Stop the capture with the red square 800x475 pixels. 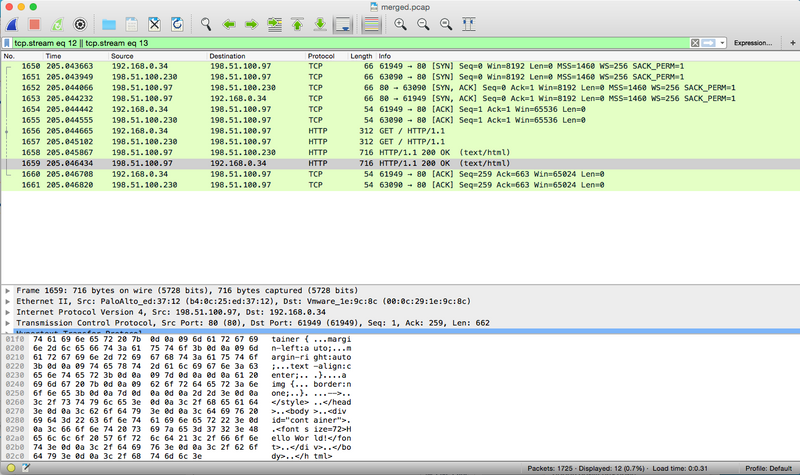point(34,23)
